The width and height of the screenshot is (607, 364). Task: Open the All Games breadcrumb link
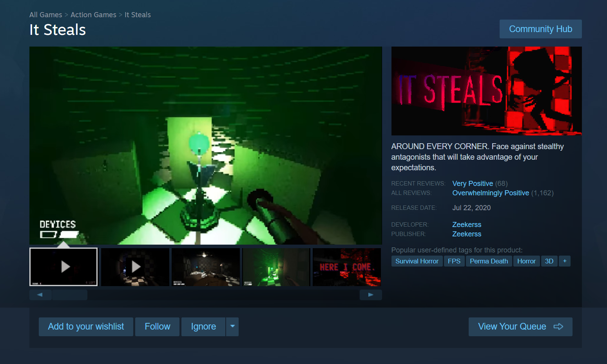[45, 15]
